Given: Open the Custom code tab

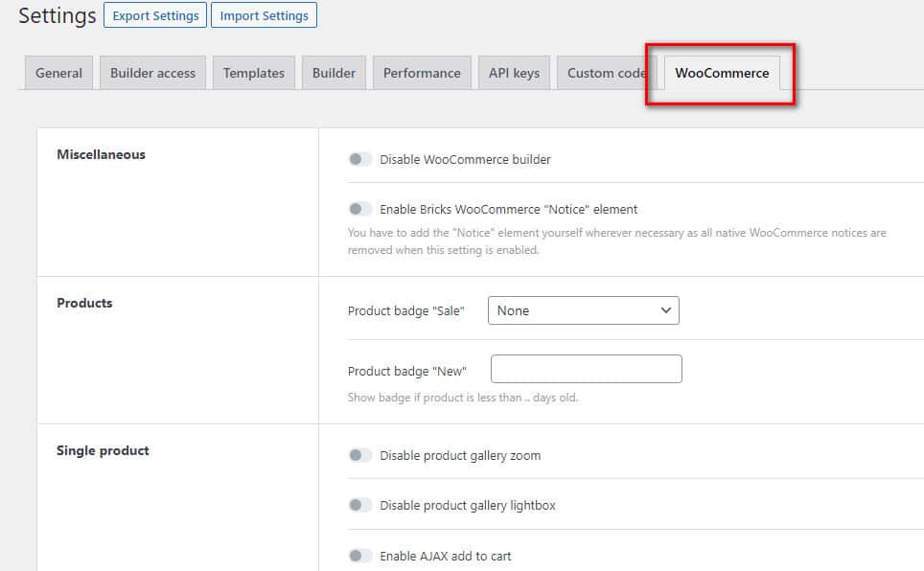Looking at the screenshot, I should click(x=604, y=73).
